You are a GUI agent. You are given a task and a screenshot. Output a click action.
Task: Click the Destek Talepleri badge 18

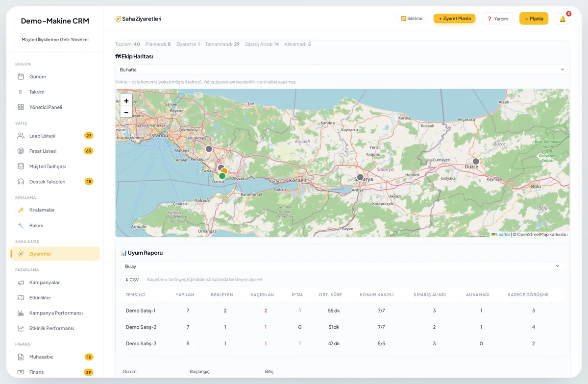89,181
